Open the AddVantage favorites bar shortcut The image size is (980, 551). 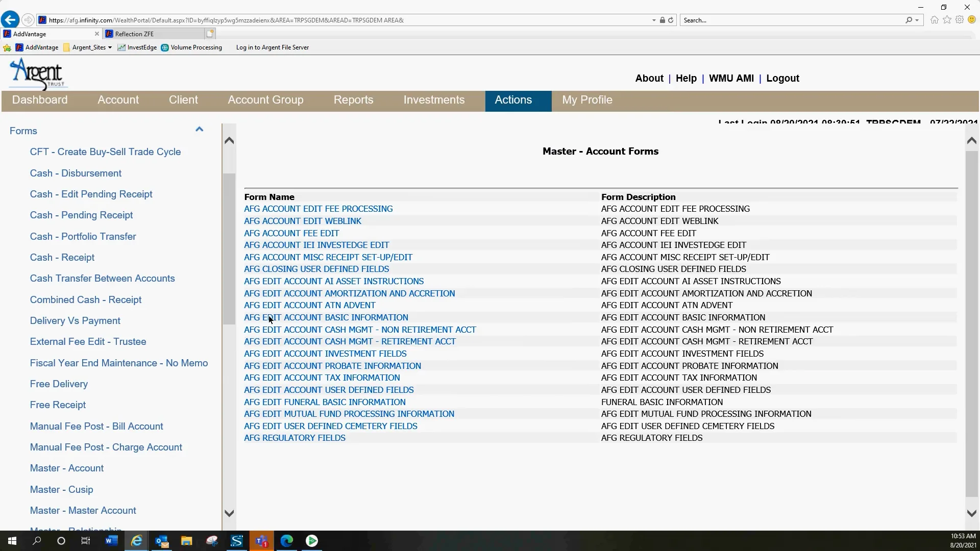[x=36, y=47]
